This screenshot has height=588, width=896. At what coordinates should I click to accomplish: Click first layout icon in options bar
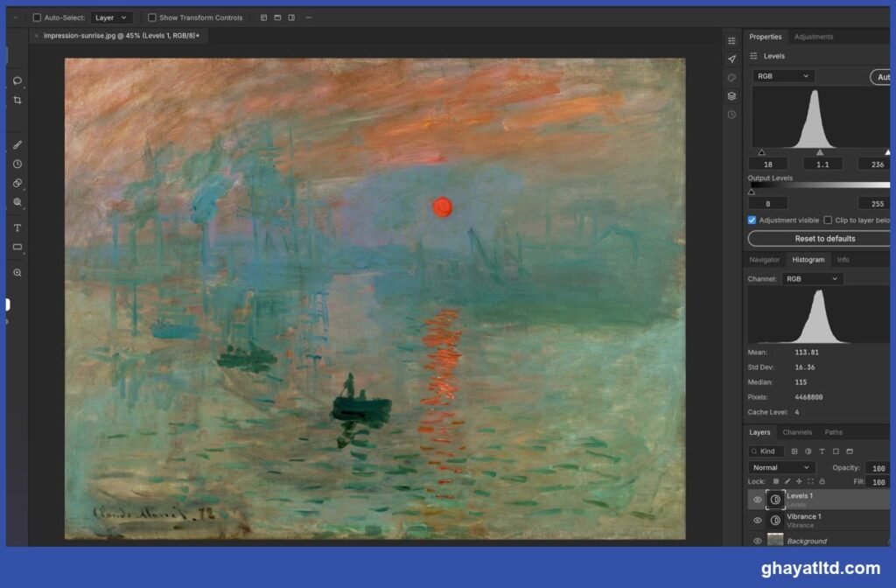pyautogui.click(x=263, y=17)
